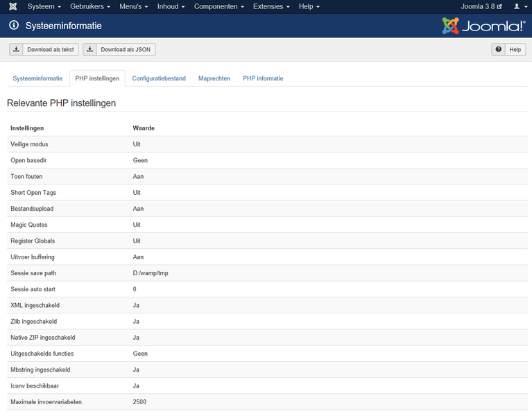
Task: Click the Instellingen column header
Action: point(27,128)
